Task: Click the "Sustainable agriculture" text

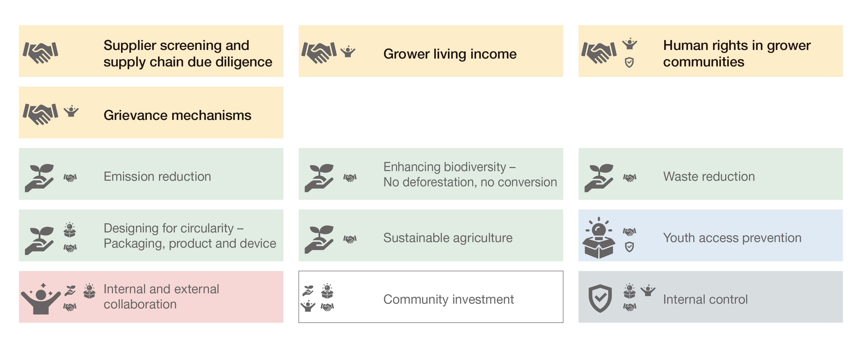Action: (x=448, y=238)
